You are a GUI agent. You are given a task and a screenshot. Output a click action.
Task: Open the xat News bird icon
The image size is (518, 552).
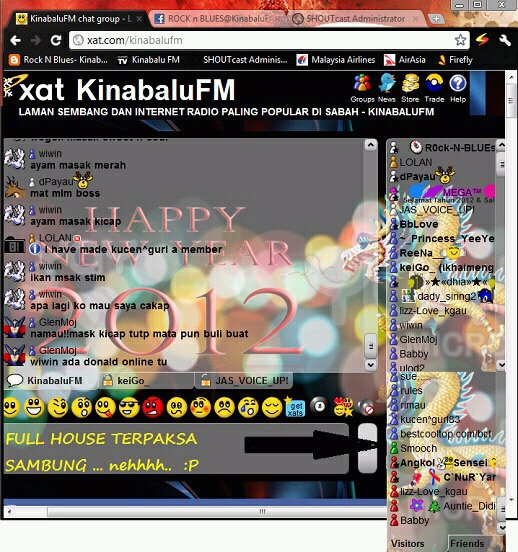click(x=387, y=83)
